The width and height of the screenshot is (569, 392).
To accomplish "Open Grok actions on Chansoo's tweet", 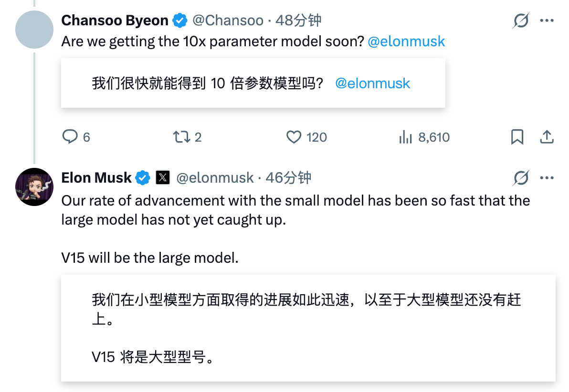I will pos(520,21).
